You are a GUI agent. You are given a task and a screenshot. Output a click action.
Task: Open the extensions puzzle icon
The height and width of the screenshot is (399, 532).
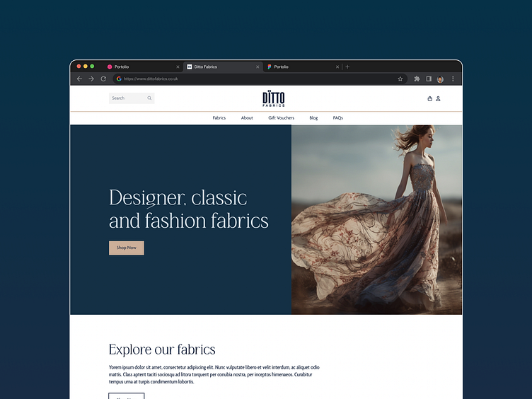point(417,79)
